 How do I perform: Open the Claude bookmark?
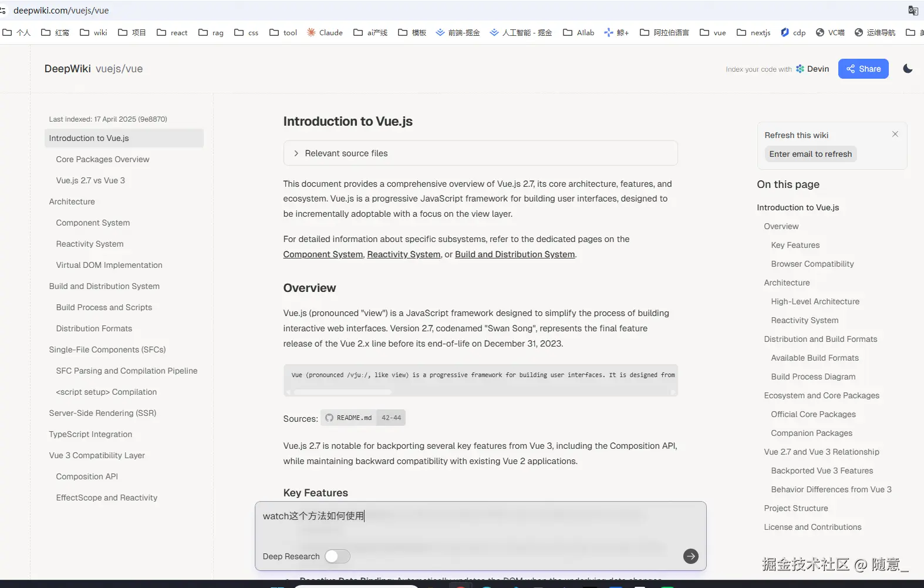325,33
